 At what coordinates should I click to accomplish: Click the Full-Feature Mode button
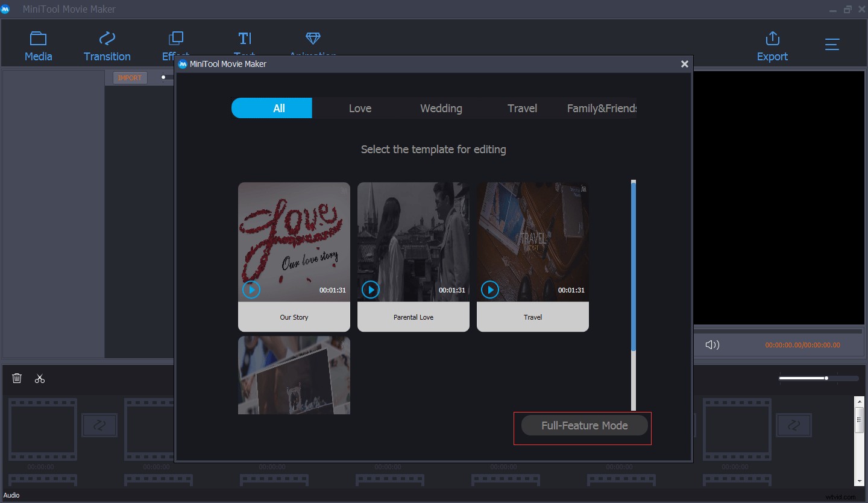(x=584, y=426)
